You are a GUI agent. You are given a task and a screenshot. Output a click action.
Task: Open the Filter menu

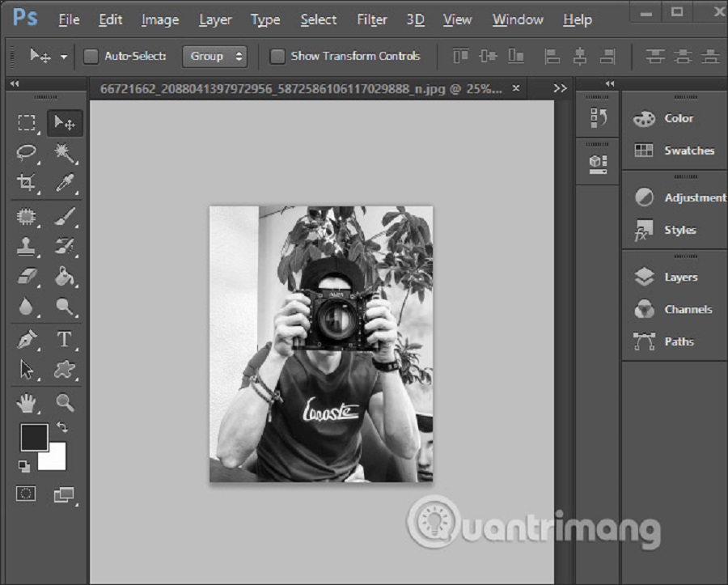coord(372,19)
